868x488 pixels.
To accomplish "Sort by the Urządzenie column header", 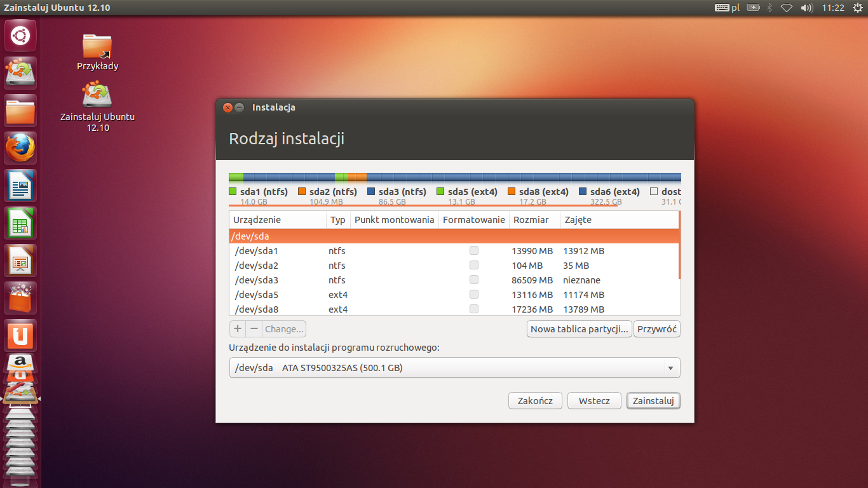I will [x=278, y=220].
